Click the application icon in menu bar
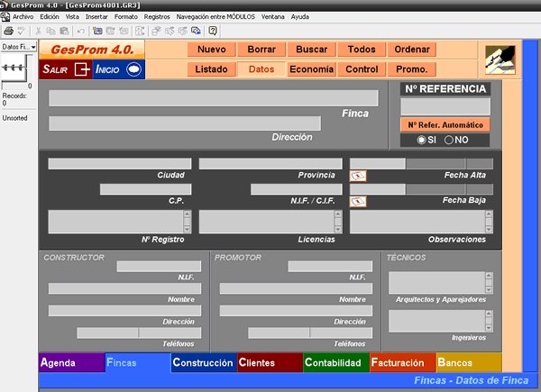 point(5,17)
